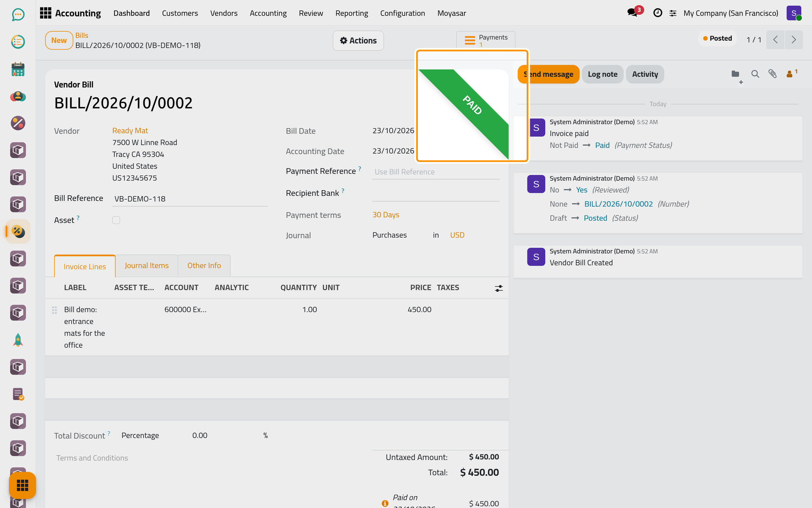The image size is (812, 508).
Task: Click the paid-on info icon
Action: tap(385, 503)
